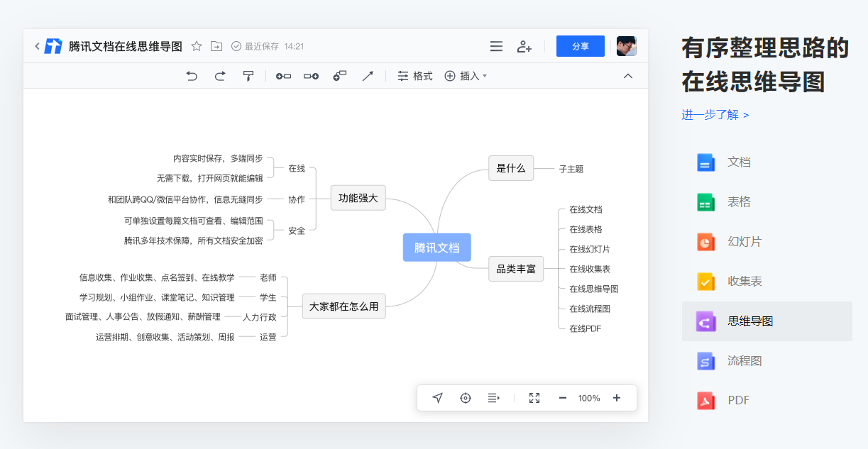868x449 pixels.
Task: Click the 分享 button
Action: [x=580, y=45]
